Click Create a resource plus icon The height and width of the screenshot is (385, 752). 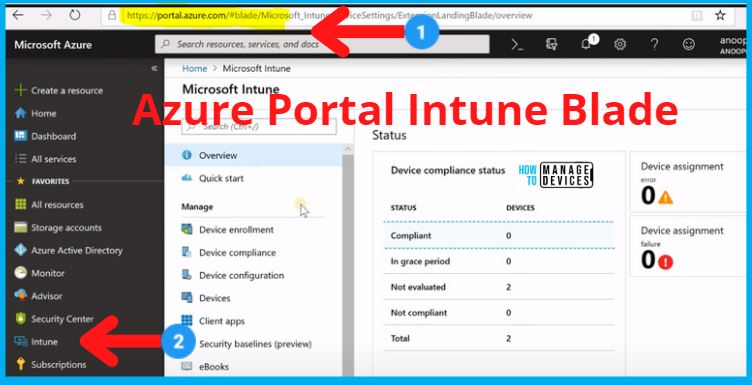(x=20, y=90)
